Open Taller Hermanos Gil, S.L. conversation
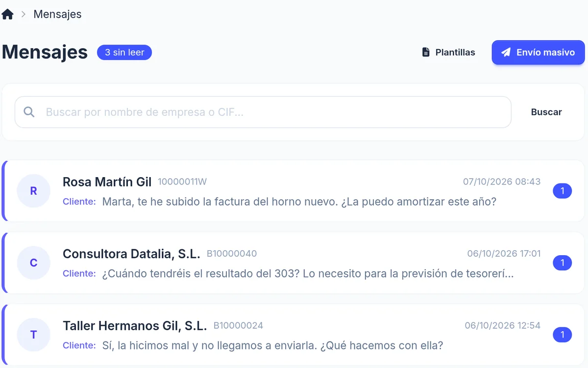 (x=293, y=335)
